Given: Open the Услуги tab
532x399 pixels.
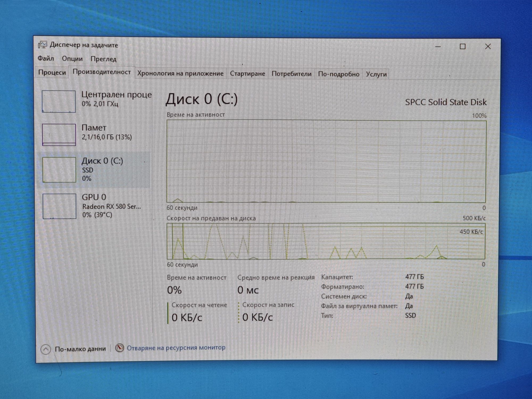Looking at the screenshot, I should click(376, 74).
